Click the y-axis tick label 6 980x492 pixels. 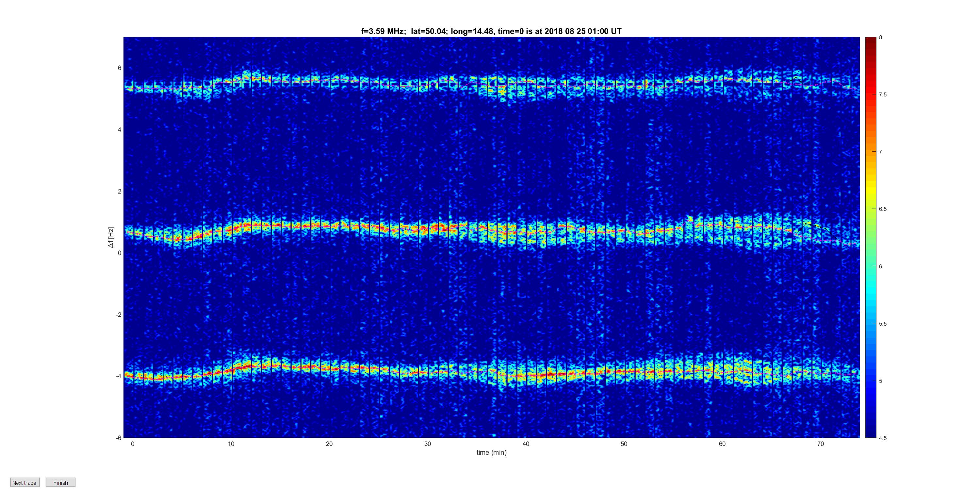click(x=120, y=68)
